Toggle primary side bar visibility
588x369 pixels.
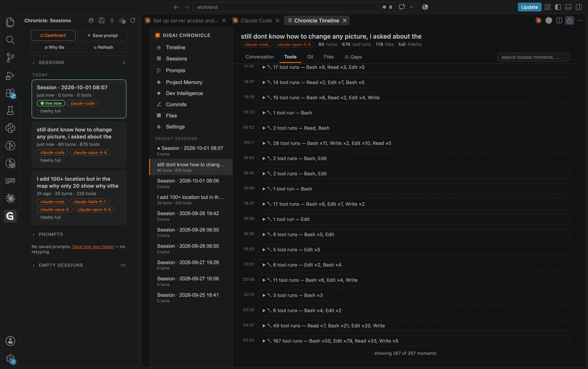click(558, 7)
